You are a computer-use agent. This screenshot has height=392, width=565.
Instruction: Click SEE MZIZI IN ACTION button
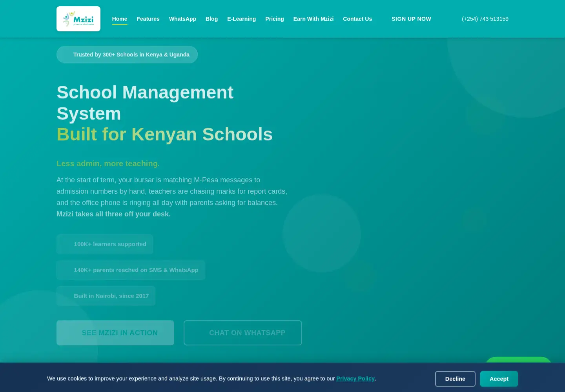(x=115, y=333)
